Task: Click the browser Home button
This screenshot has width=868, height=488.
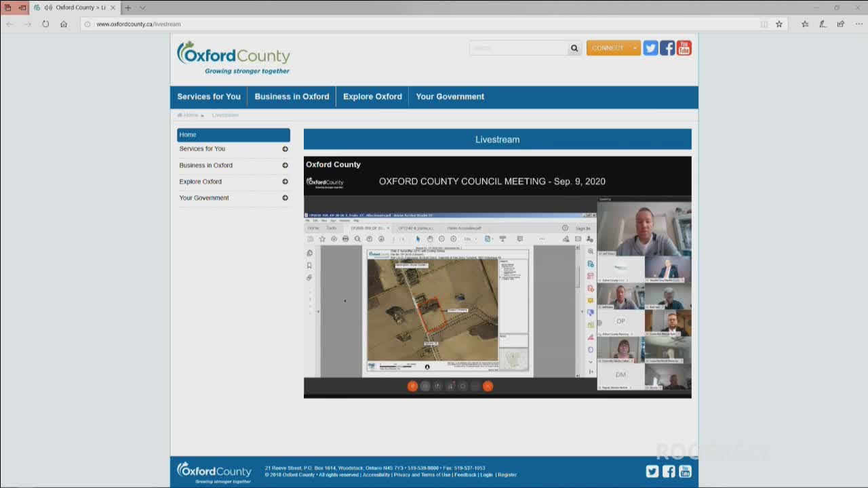Action: (64, 24)
